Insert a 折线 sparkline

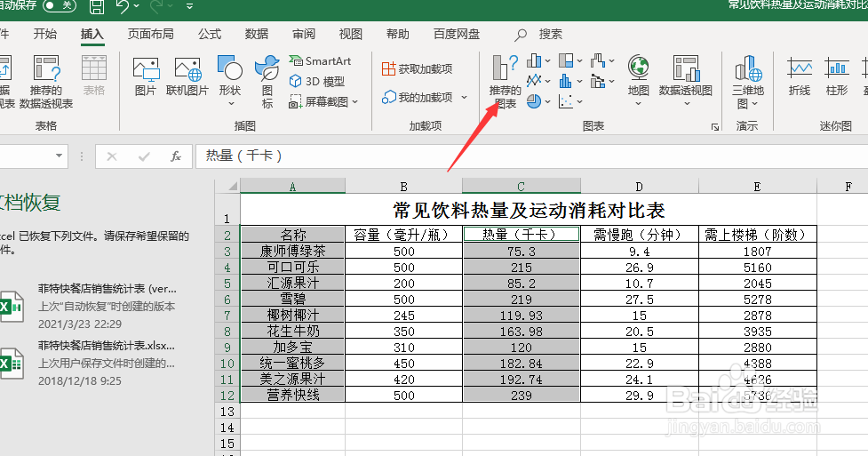pos(800,76)
